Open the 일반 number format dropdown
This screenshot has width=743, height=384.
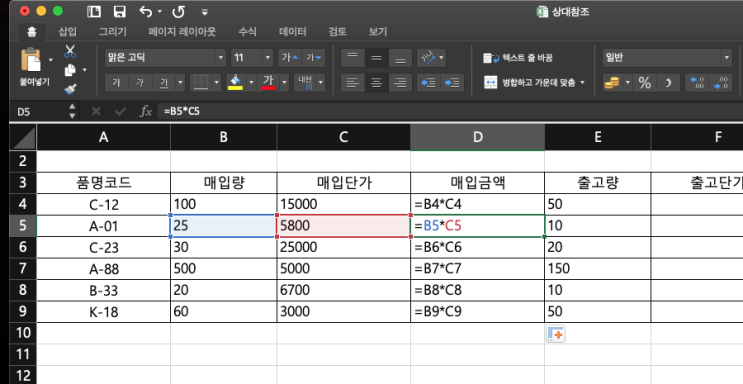tap(726, 58)
